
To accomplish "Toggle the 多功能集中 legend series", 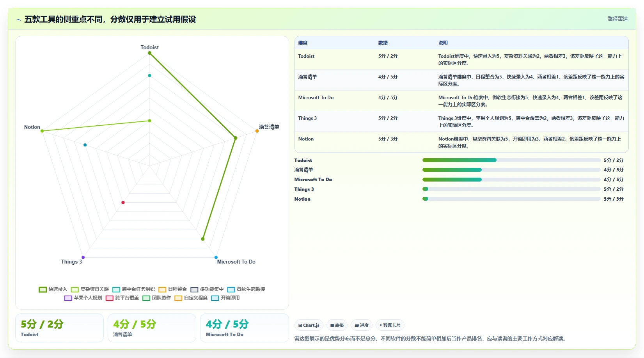I will (x=207, y=289).
